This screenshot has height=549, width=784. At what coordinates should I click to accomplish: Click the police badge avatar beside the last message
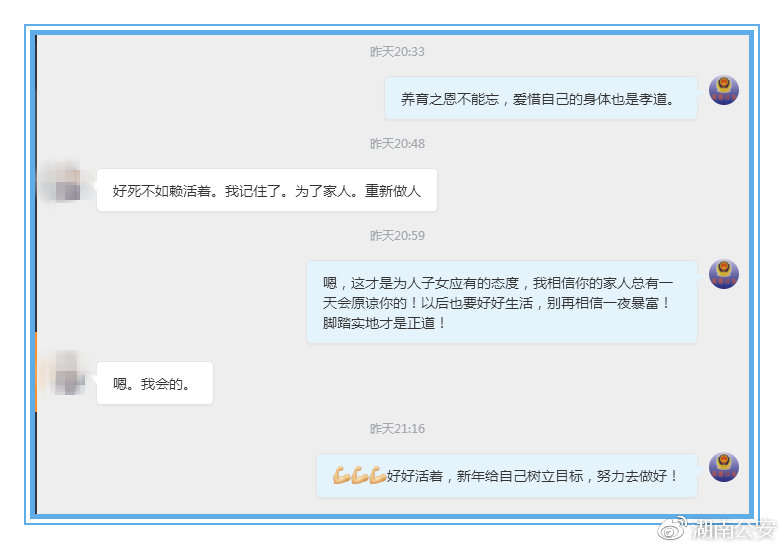724,467
